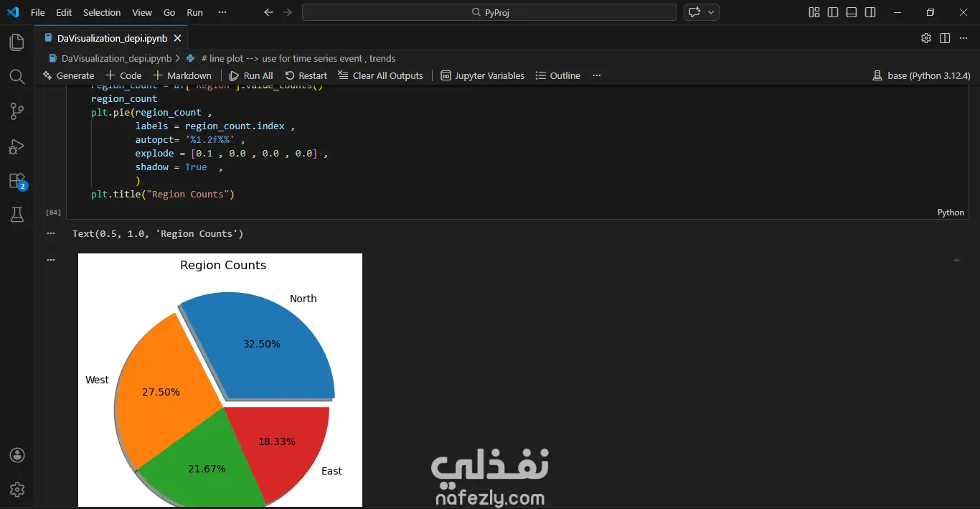Screen dimensions: 980x509
Task: Open editor title More Actions ellipsis
Action: click(x=963, y=38)
